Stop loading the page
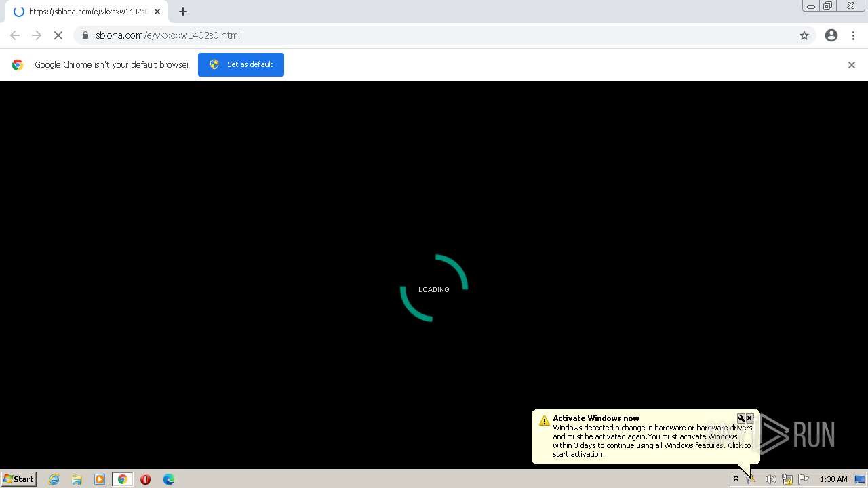The width and height of the screenshot is (868, 488). point(58,35)
